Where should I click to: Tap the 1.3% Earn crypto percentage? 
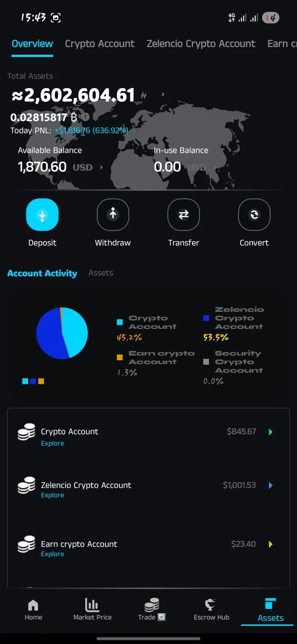[127, 373]
